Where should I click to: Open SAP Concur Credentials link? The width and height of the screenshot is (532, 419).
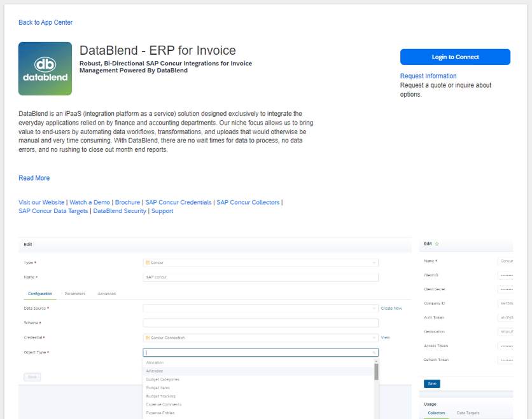tap(178, 202)
